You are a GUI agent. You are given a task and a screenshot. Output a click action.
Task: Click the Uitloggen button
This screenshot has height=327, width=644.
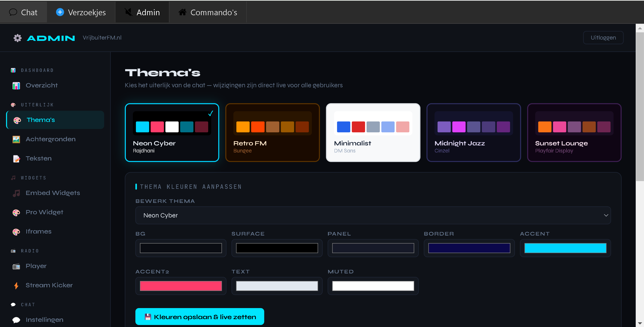(x=603, y=38)
